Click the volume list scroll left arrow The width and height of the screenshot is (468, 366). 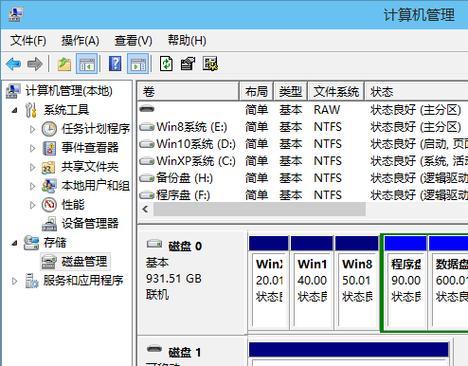pos(145,209)
